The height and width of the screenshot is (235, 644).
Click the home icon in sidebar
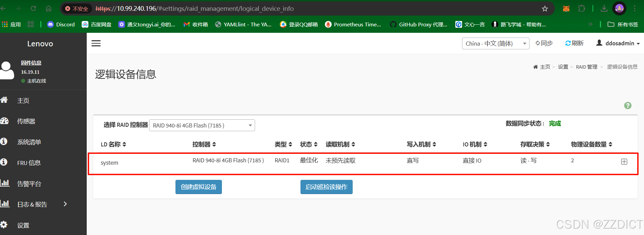(x=4, y=100)
